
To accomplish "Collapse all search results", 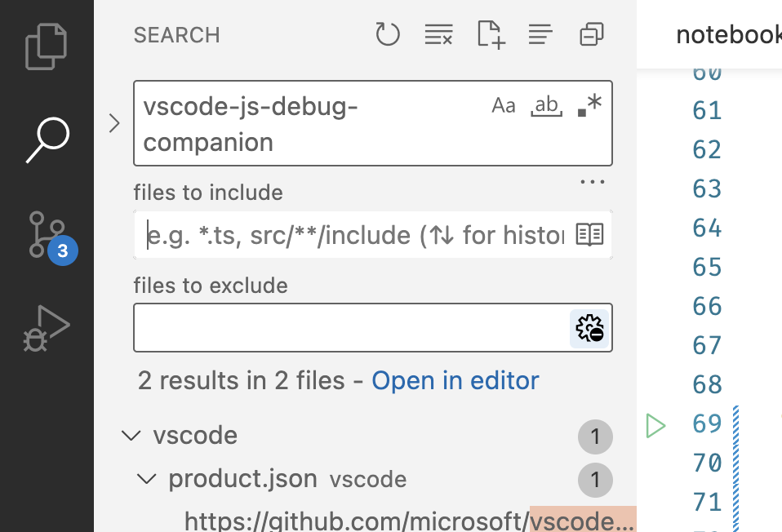I will 590,34.
